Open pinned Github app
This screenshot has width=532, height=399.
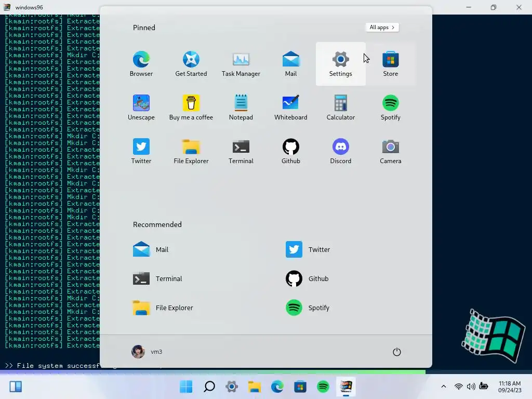coord(291,151)
